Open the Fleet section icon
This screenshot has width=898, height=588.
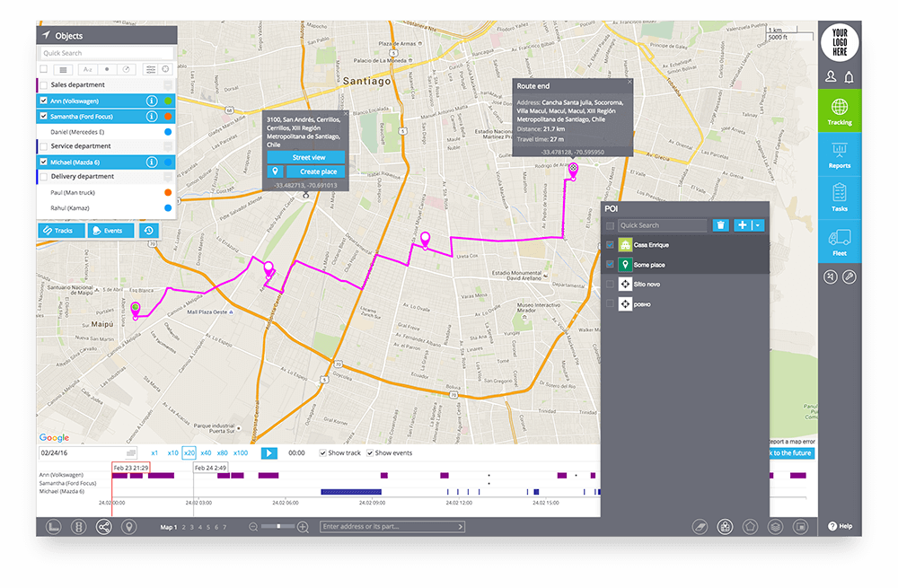pos(839,241)
